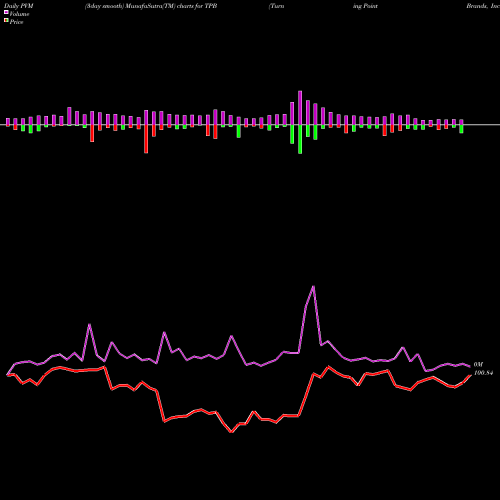Select the Volume legend label

tap(19, 14)
